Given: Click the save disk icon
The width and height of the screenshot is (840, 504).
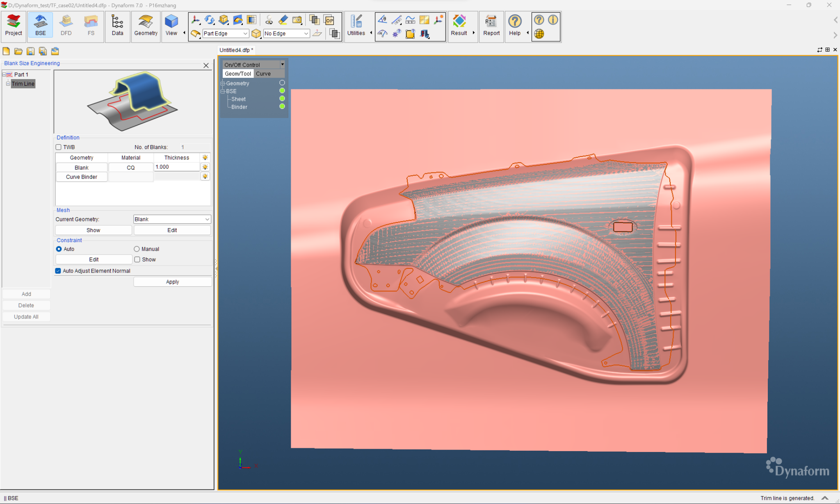Looking at the screenshot, I should [30, 51].
